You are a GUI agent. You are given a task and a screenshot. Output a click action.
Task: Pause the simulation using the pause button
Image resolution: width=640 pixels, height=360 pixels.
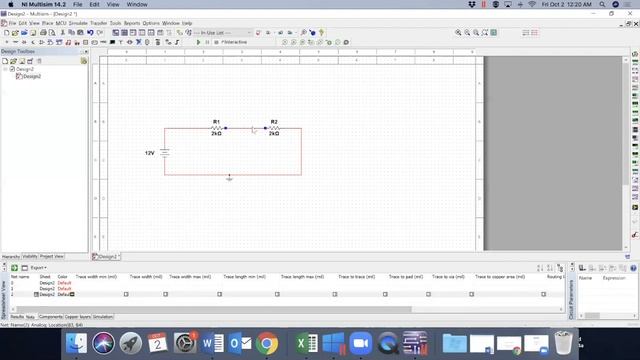[207, 42]
